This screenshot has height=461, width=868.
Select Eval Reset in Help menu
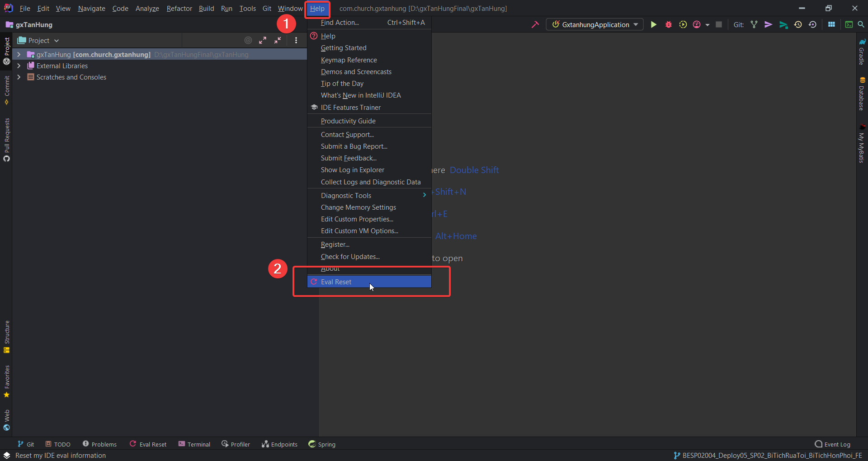[x=369, y=282]
